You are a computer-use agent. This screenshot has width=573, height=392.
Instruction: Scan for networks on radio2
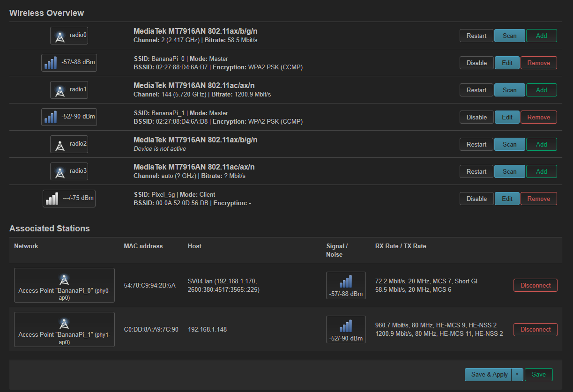[510, 144]
